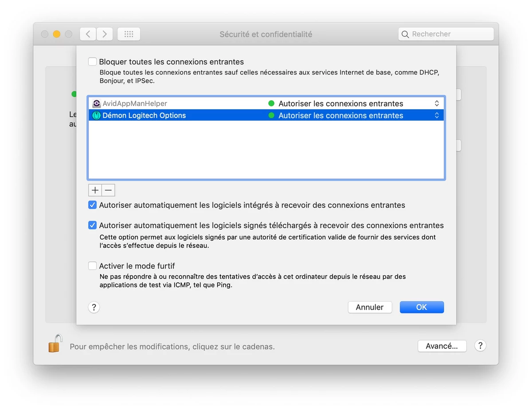Click the Avancé… button
The height and width of the screenshot is (409, 532).
tap(442, 346)
